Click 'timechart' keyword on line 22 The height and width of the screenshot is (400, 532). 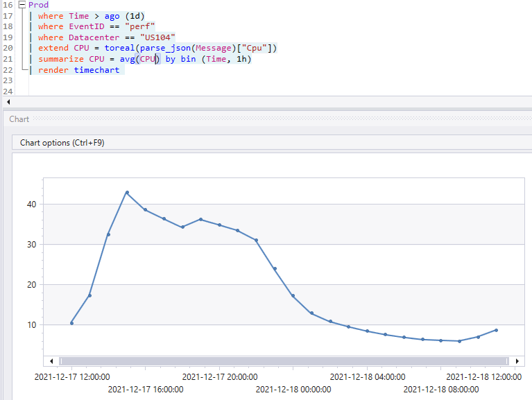coord(96,70)
